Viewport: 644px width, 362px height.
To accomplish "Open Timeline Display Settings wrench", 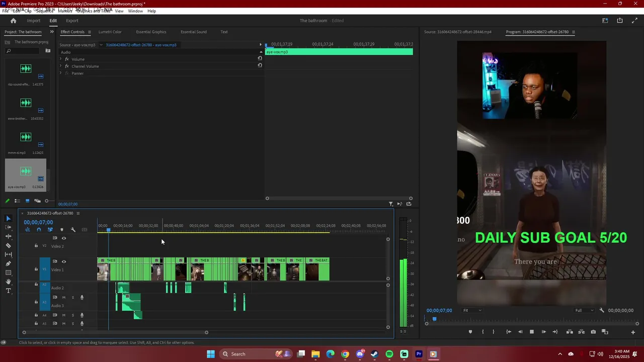I will tap(73, 230).
